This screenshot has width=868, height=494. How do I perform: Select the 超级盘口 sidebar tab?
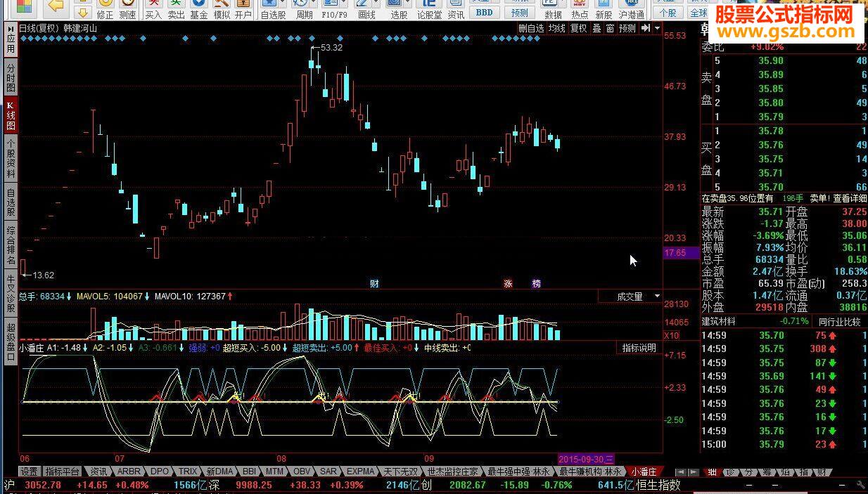tap(11, 342)
